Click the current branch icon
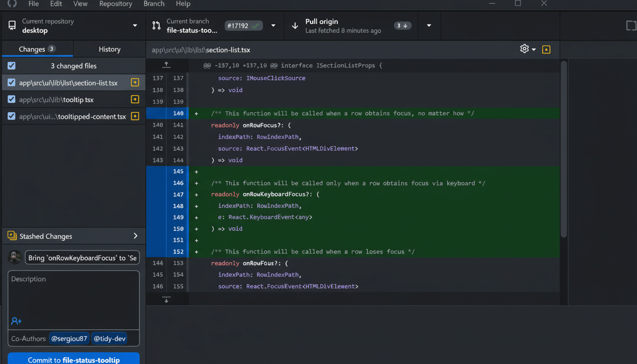The height and width of the screenshot is (364, 637). point(155,25)
